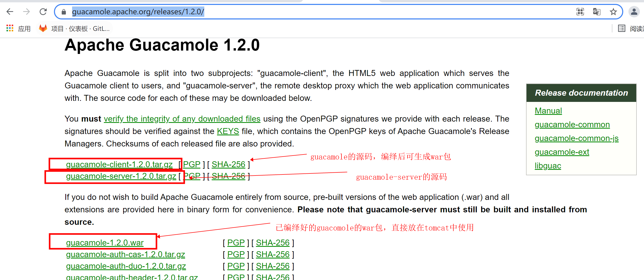Open the Google Translate icon in address bar
Image resolution: width=644 pixels, height=280 pixels.
597,12
